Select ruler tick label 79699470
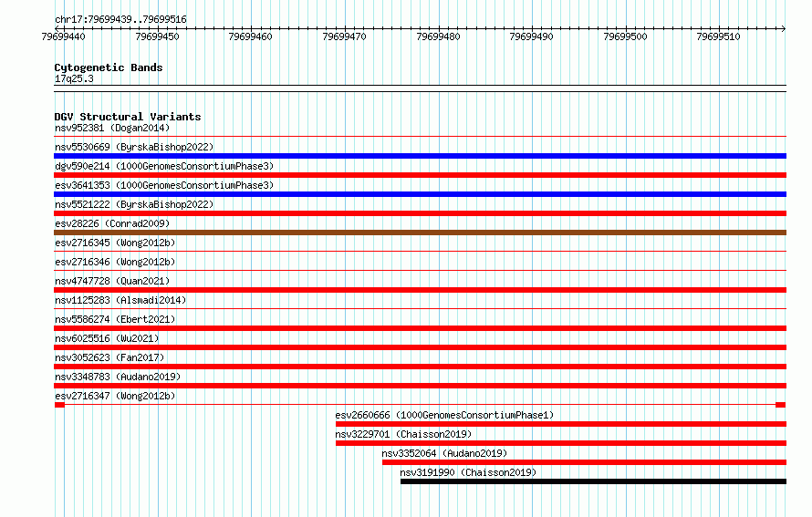This screenshot has height=517, width=812. (344, 36)
